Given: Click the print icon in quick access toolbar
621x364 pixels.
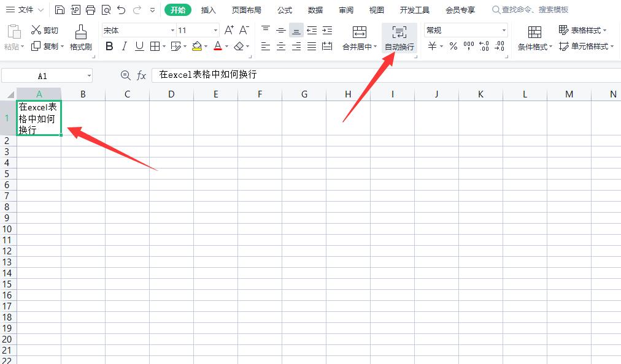Looking at the screenshot, I should coord(91,9).
